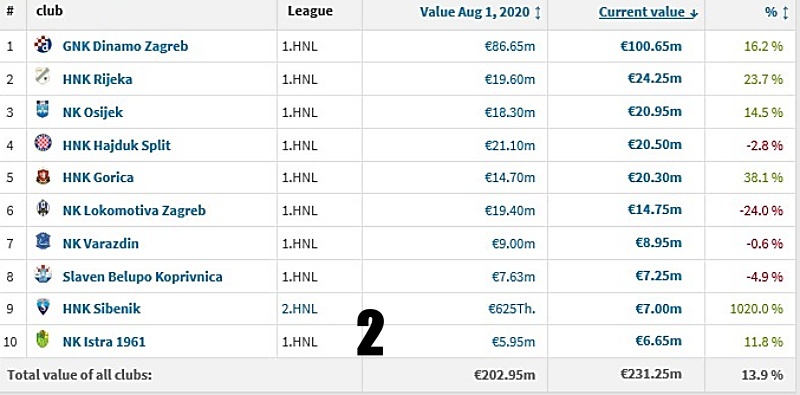
Task: Click the Slaven Belupo Koprivnica crest
Action: coord(43,274)
